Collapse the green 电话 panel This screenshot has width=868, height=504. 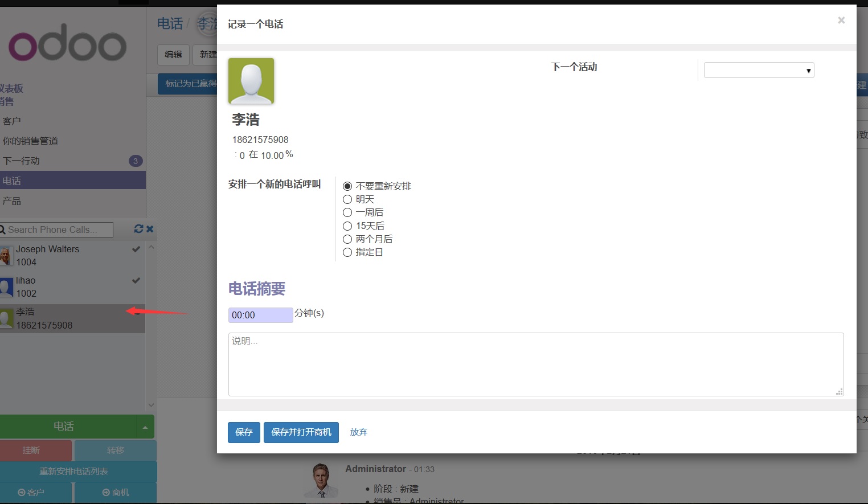point(147,426)
